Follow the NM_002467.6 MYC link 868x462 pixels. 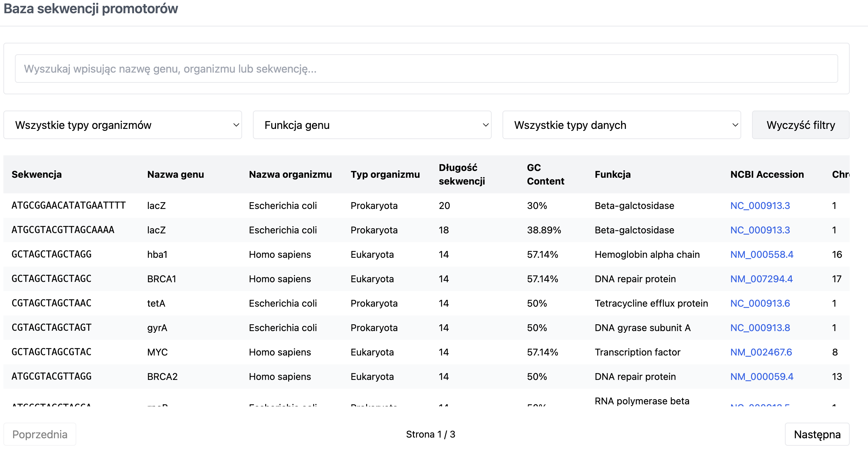pyautogui.click(x=761, y=352)
